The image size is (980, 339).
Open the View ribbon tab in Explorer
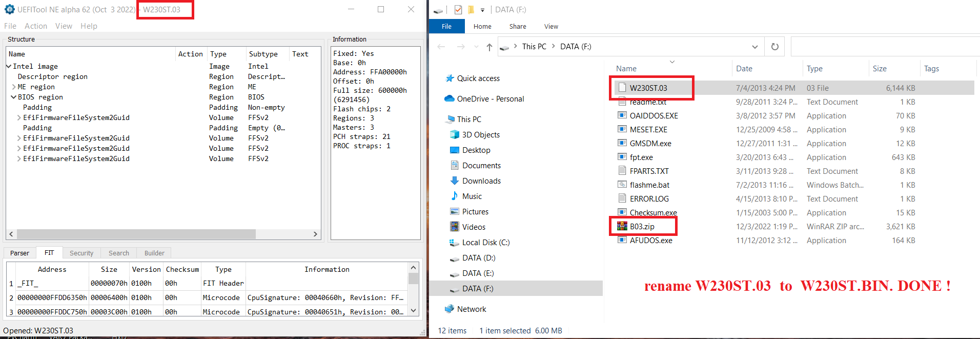551,26
